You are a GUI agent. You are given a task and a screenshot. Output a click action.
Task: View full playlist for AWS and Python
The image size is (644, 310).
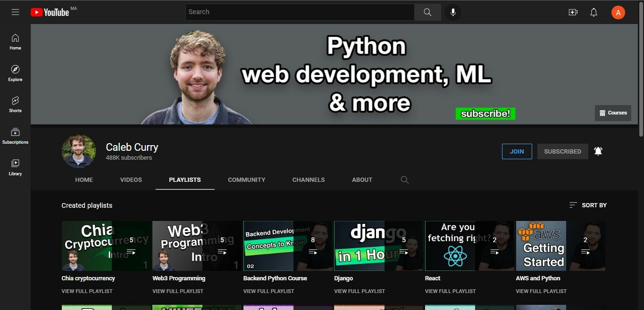click(541, 291)
